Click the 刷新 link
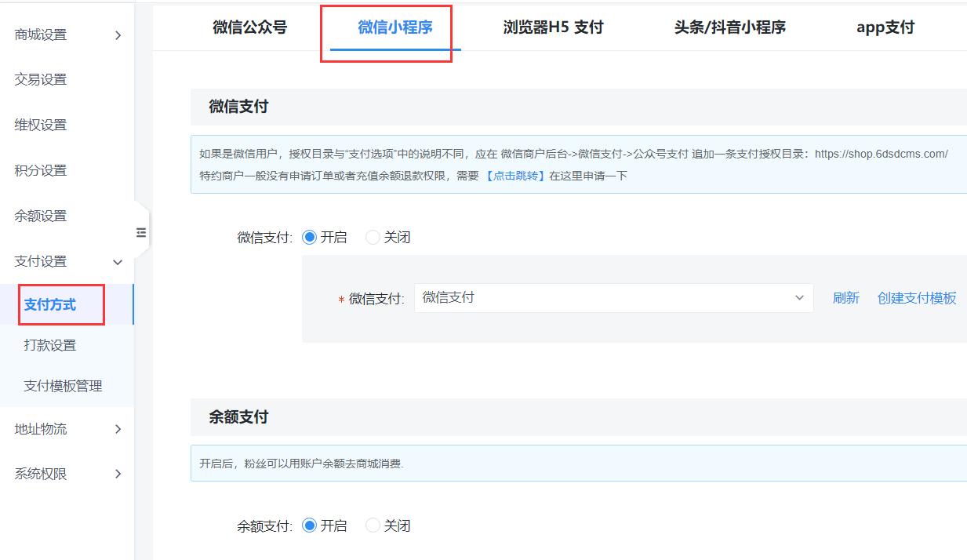This screenshot has width=967, height=560. pos(846,298)
